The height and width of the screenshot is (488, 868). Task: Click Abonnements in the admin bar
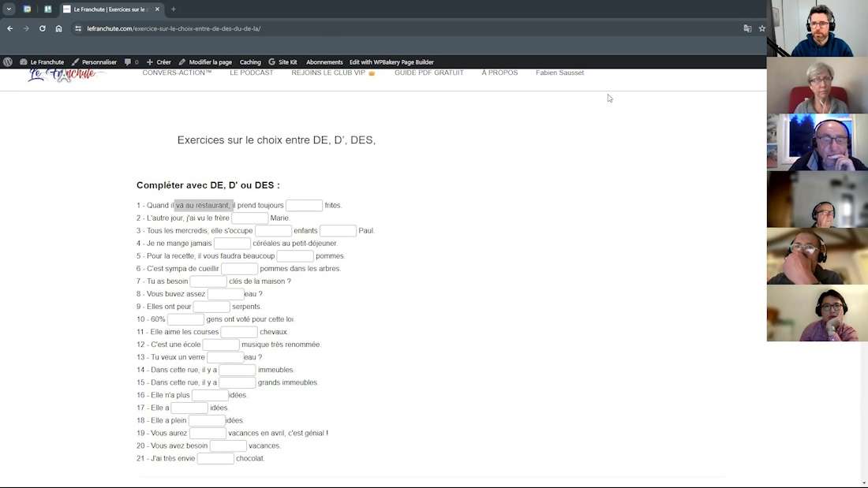coord(324,62)
